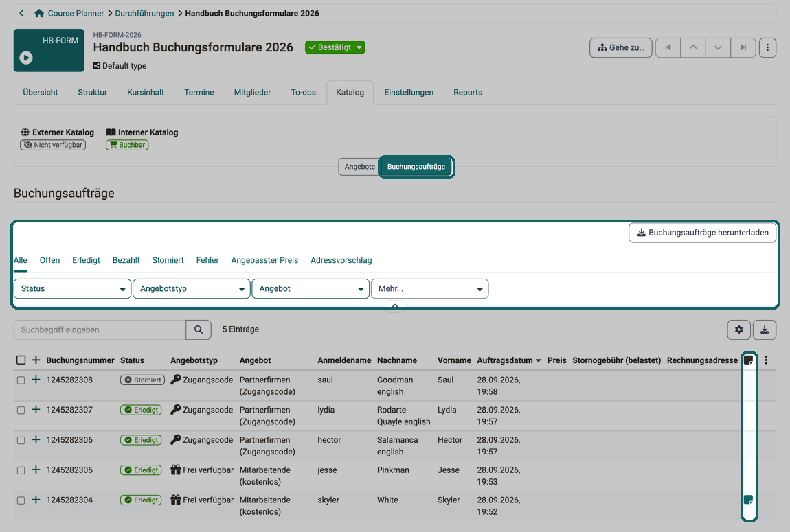Go to previous entry with up chevron

693,47
